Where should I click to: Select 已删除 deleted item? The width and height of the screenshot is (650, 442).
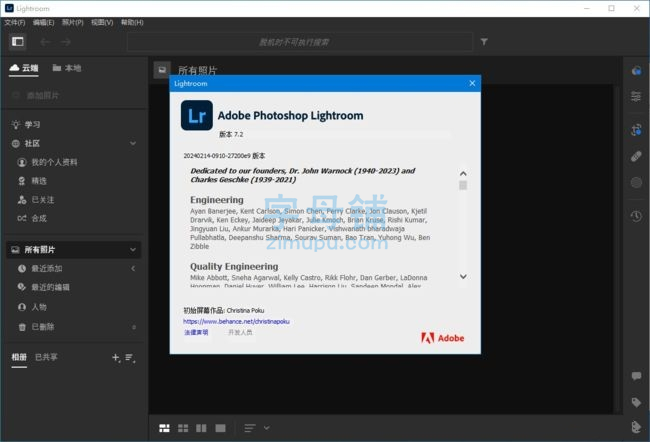coord(36,327)
